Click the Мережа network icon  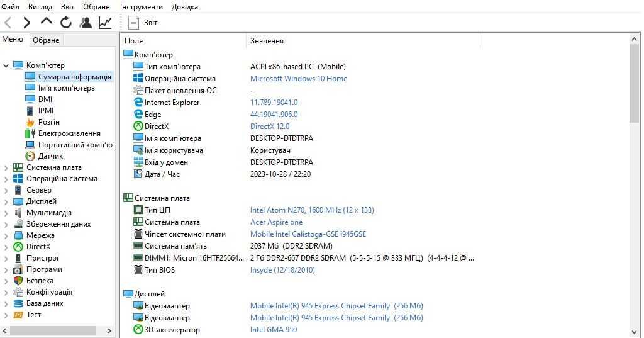tap(18, 235)
